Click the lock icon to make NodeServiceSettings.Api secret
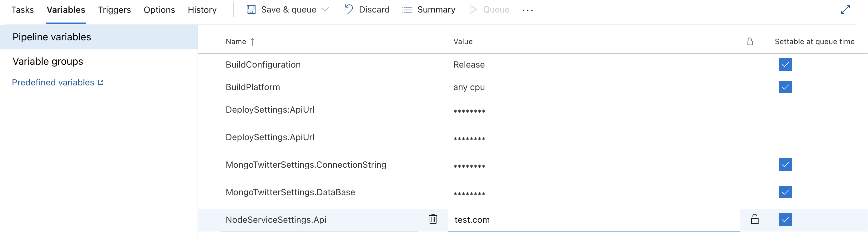Image resolution: width=868 pixels, height=239 pixels. pyautogui.click(x=755, y=219)
